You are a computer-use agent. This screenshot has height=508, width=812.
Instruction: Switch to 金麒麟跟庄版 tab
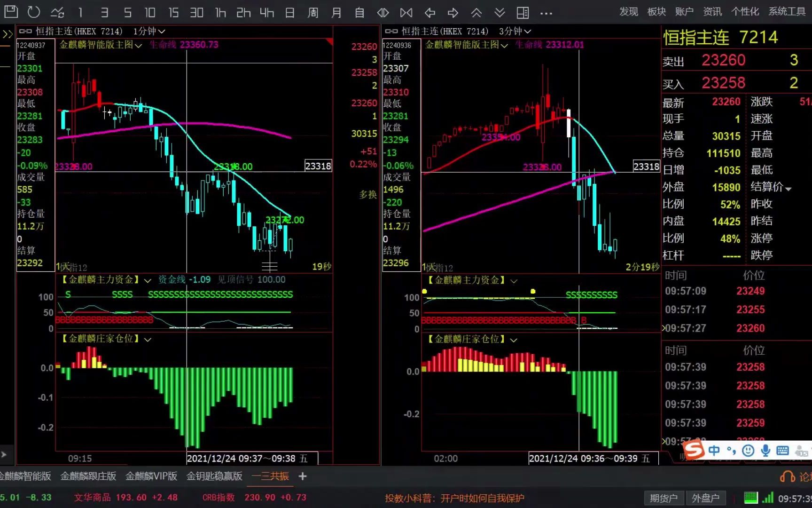(x=88, y=476)
